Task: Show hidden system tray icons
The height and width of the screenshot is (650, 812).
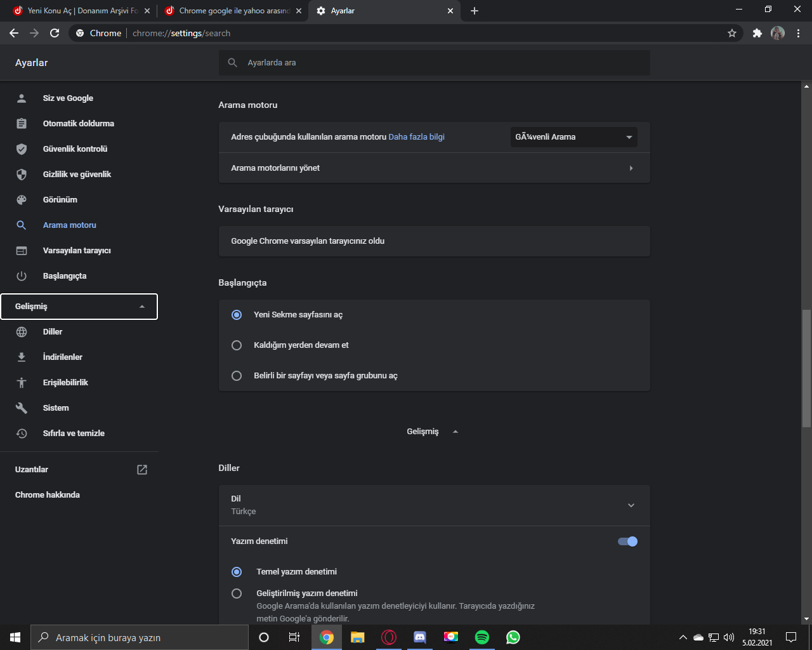Action: click(683, 637)
